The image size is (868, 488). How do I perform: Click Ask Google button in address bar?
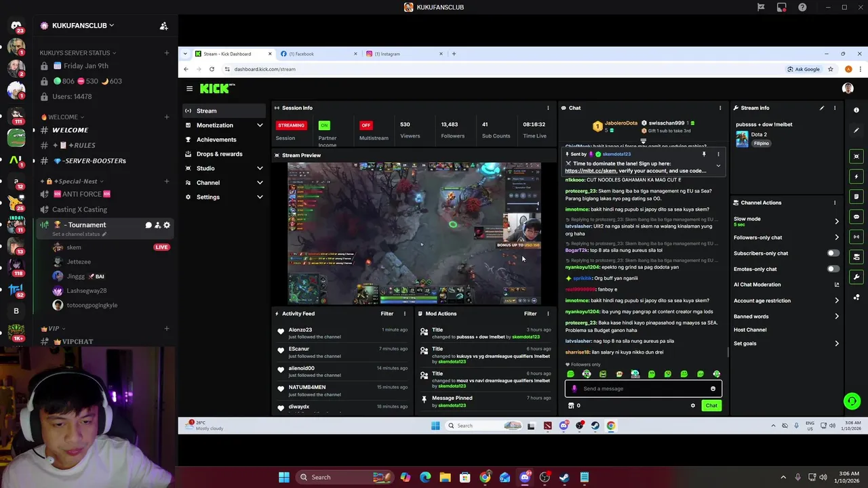(x=804, y=69)
